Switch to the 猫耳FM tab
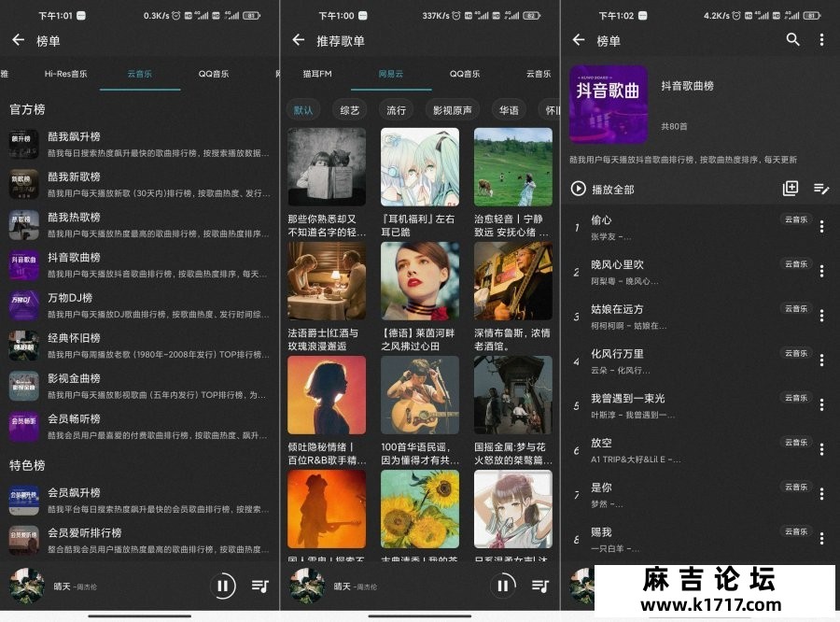Viewport: 840px width, 622px height. 317,74
